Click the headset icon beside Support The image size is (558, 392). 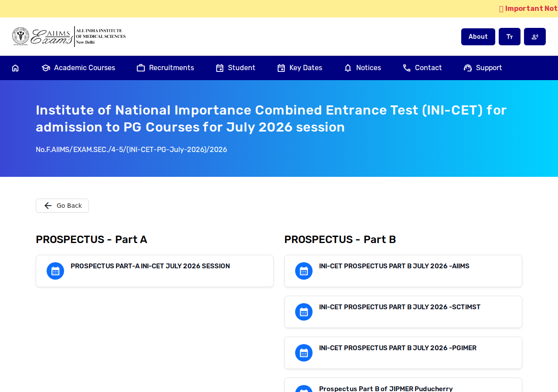(x=468, y=68)
